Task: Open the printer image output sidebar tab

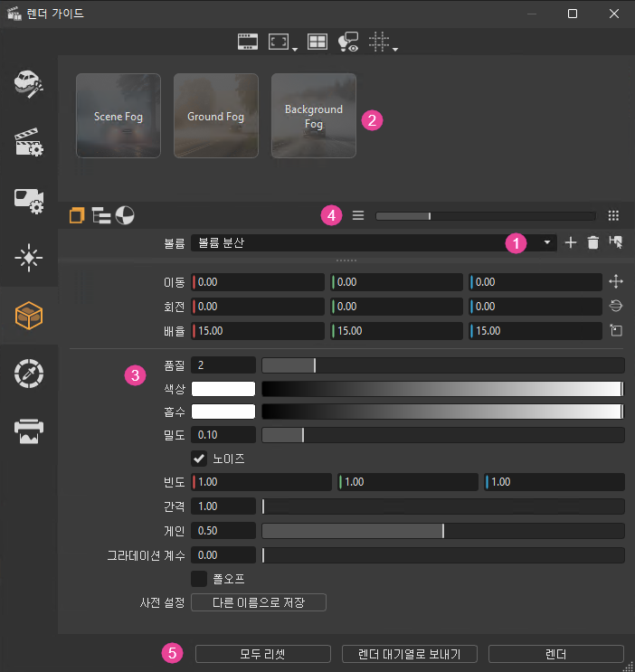Action: tap(29, 431)
